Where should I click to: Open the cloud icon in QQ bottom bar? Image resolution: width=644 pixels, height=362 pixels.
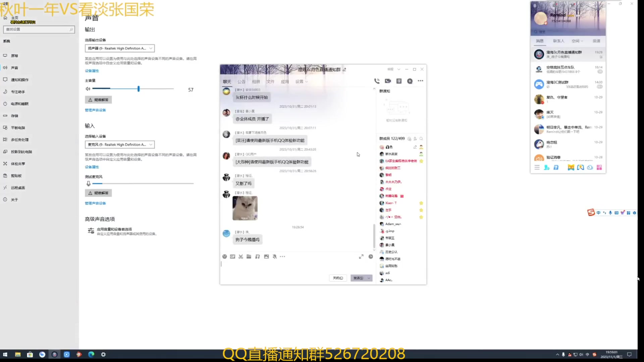click(590, 167)
